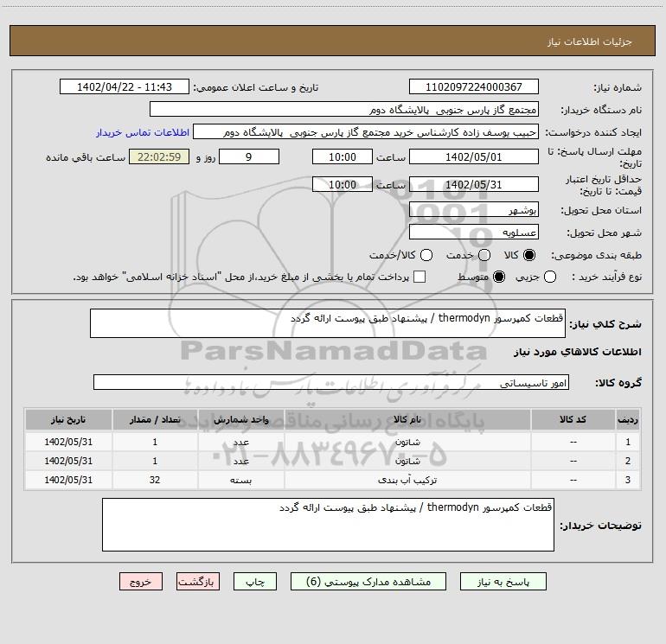Click شاتون item name in row 1
Screen dimensions: 666x644
click(407, 442)
